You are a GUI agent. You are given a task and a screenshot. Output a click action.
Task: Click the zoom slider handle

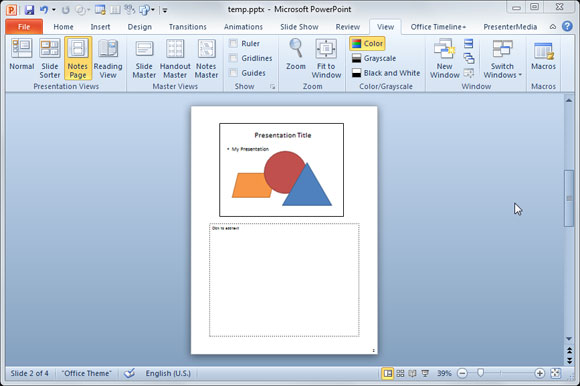pyautogui.click(x=480, y=373)
